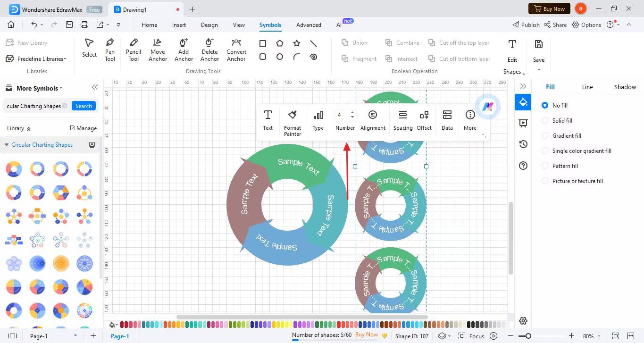Collapse the Circular Charting Shapes section

(7, 145)
